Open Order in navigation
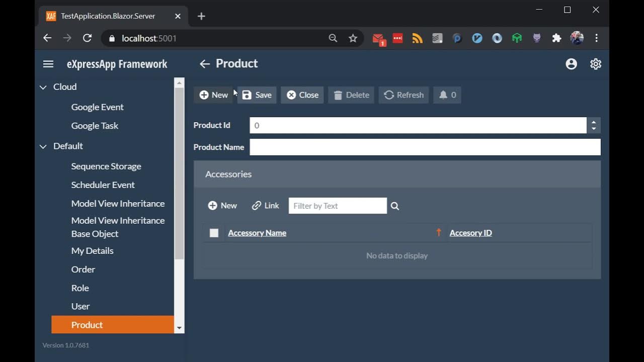Screen dimensions: 644x362 [x=83, y=269]
